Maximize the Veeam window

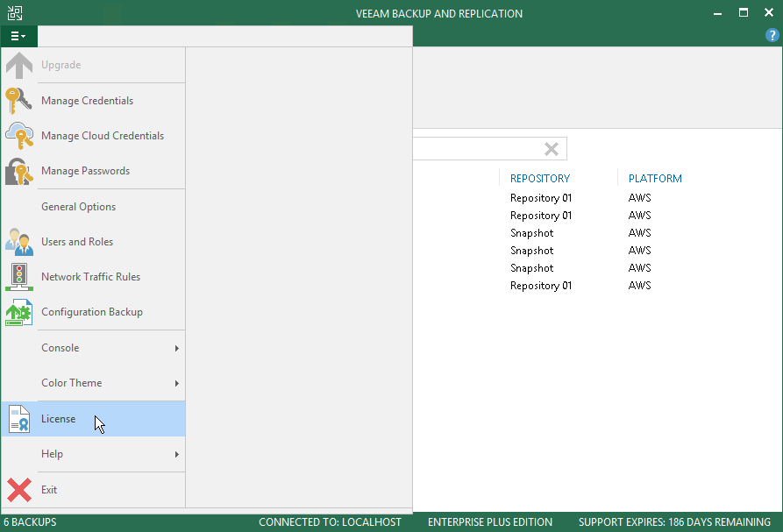(744, 13)
